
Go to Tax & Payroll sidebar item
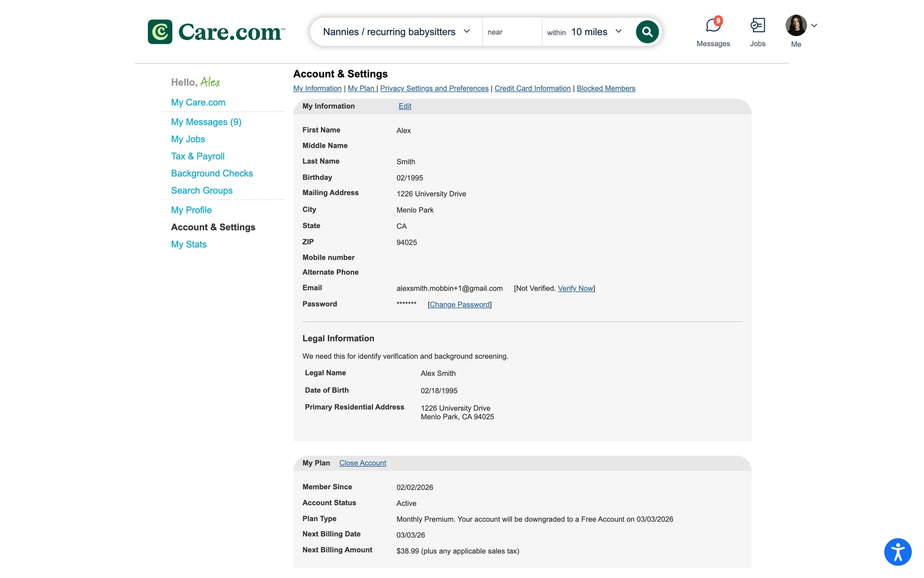point(197,156)
